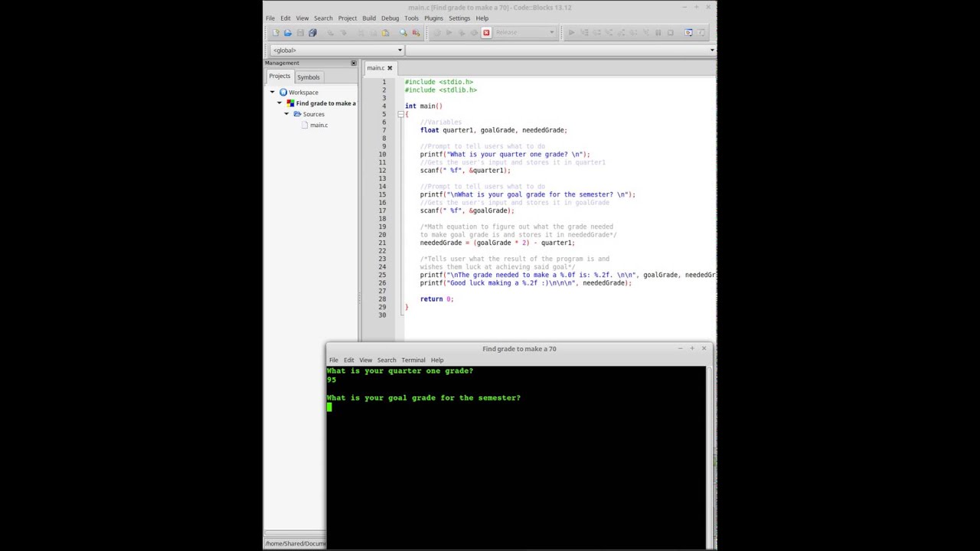Open the Debug menu
Screen dimensions: 980x551
[390, 18]
